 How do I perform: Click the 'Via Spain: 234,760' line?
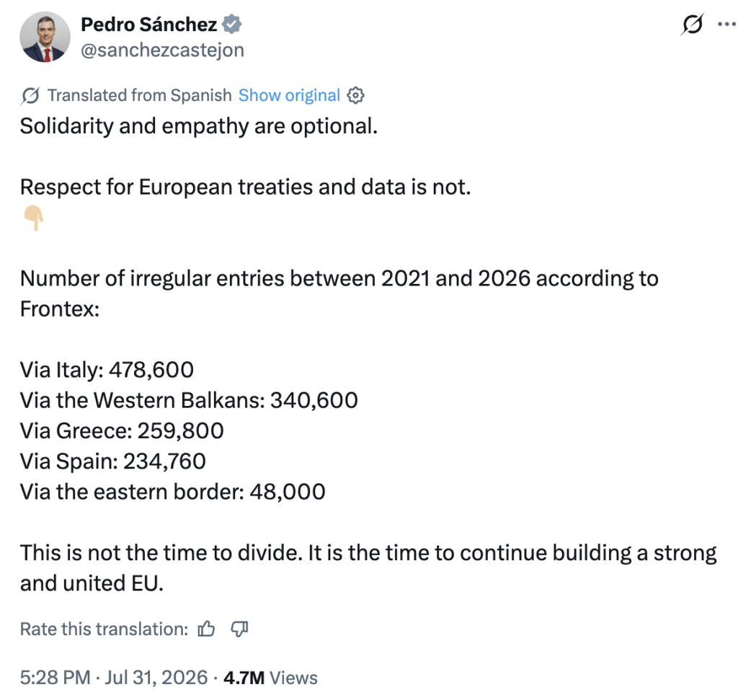pos(113,461)
